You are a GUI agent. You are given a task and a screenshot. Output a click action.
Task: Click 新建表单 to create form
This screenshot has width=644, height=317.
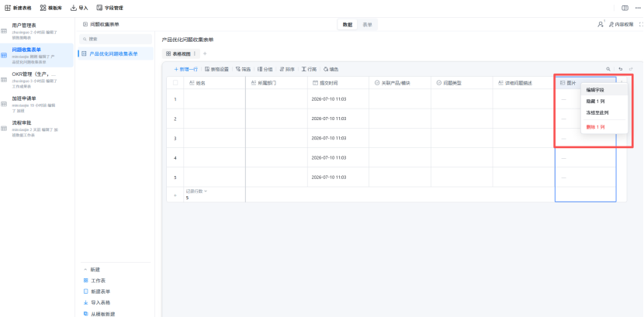97,291
